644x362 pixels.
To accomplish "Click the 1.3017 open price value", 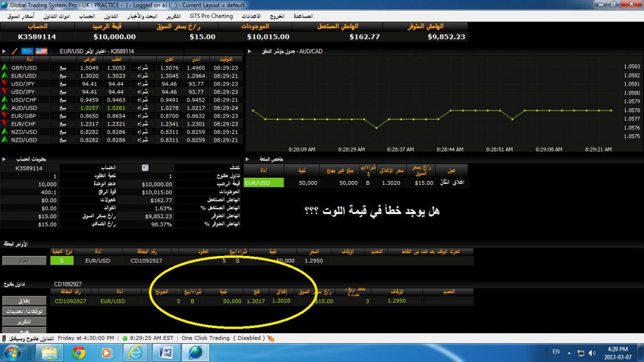I will (x=255, y=301).
